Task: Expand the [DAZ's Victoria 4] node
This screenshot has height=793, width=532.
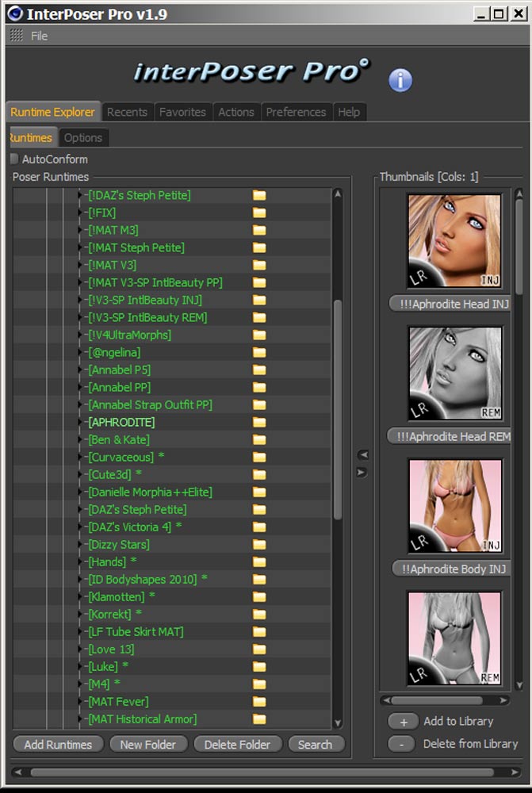Action: point(80,527)
